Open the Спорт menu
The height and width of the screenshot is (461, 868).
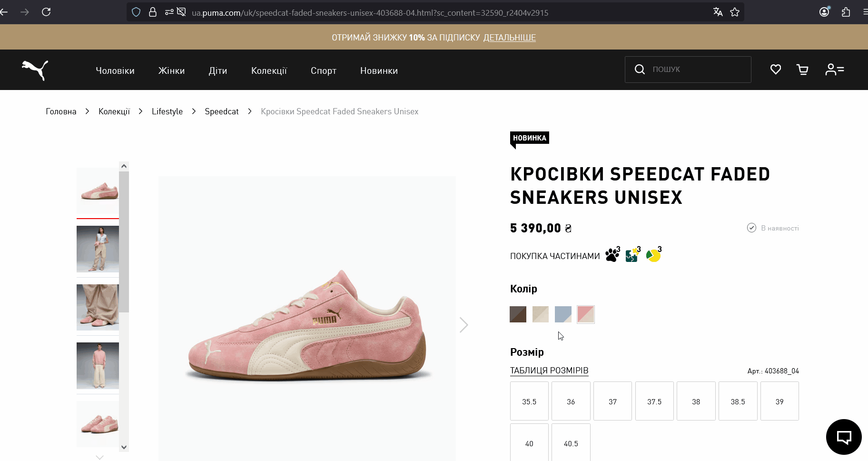pyautogui.click(x=324, y=70)
